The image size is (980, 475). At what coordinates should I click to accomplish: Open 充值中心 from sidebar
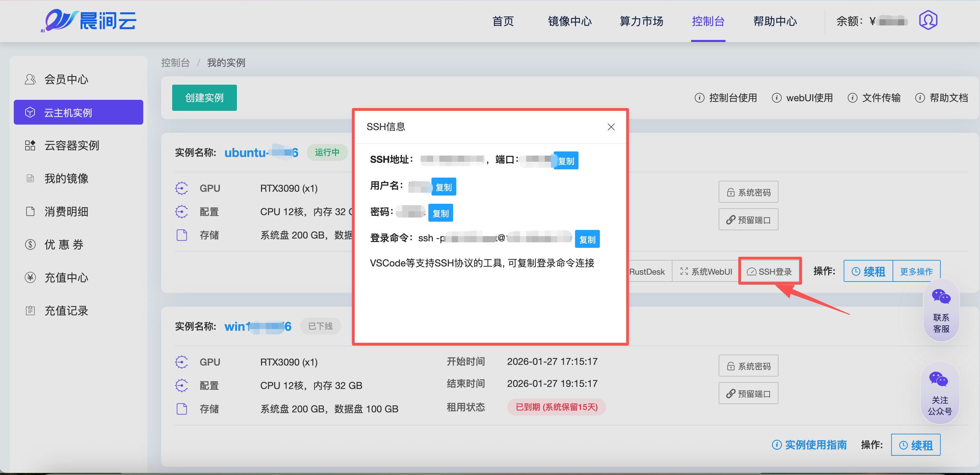pos(66,278)
